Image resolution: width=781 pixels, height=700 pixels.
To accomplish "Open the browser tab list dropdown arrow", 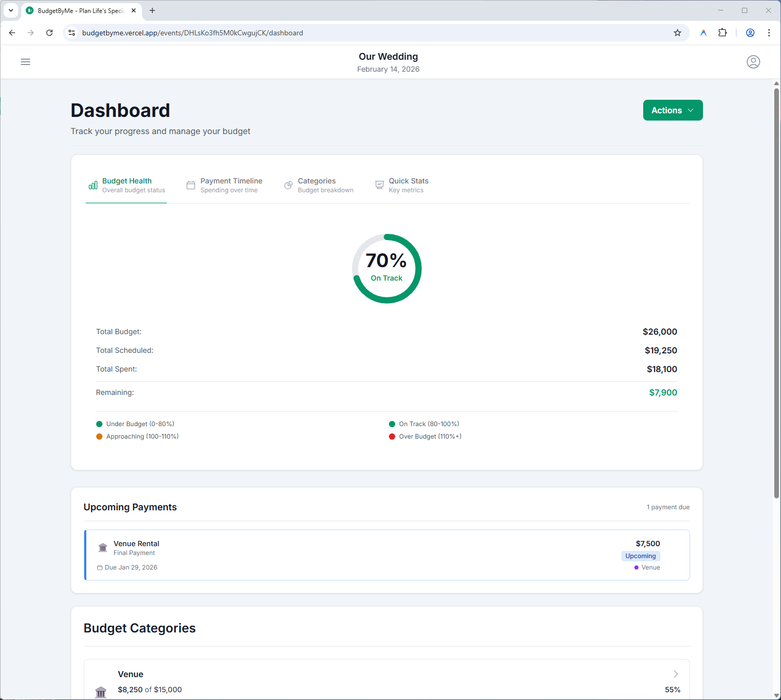I will (x=11, y=10).
